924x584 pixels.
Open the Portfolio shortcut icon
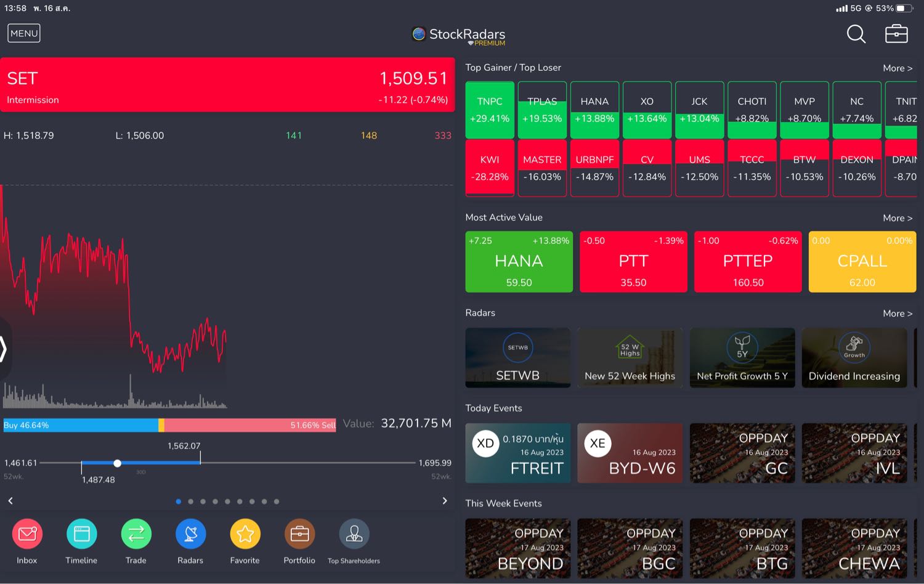(x=299, y=534)
